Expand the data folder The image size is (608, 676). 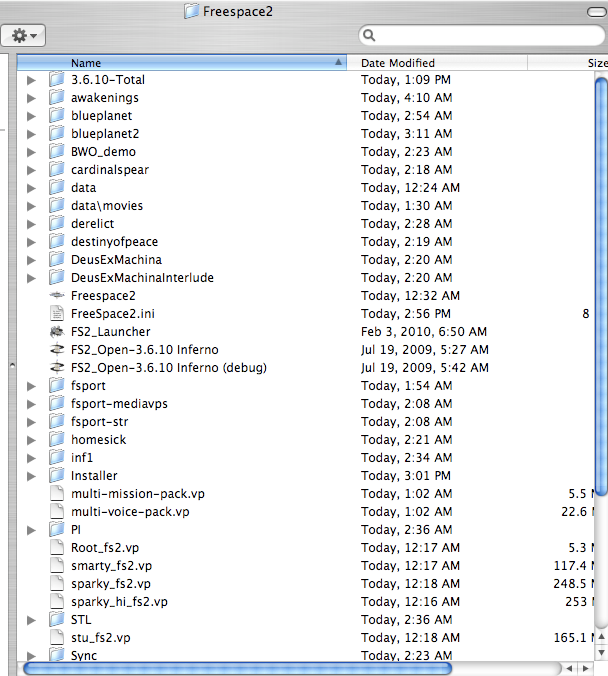31,188
